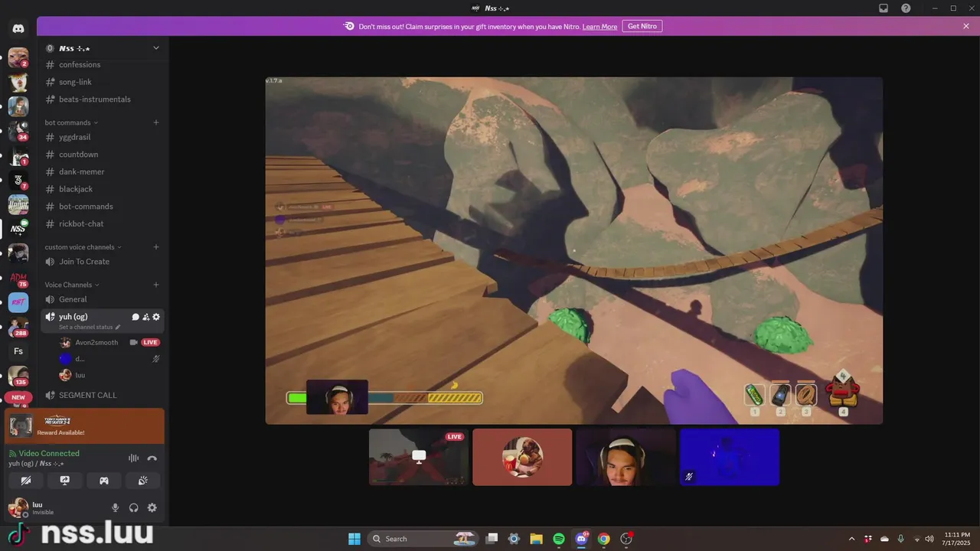The width and height of the screenshot is (980, 551).
Task: Open Windows Start menu
Action: pos(354,539)
